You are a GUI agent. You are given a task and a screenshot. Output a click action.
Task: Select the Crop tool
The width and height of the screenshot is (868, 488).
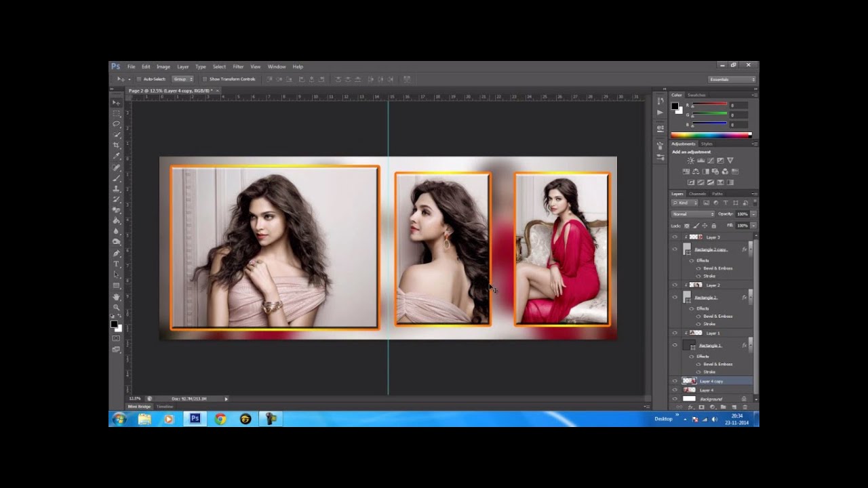[x=116, y=145]
